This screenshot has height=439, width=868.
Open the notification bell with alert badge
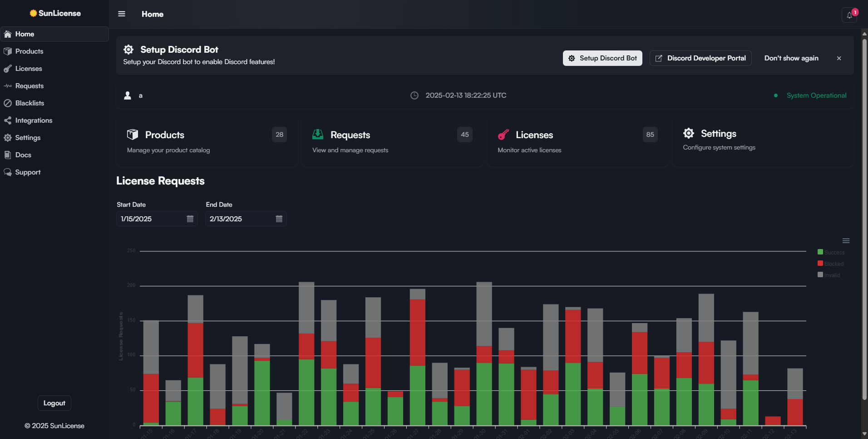pos(849,15)
